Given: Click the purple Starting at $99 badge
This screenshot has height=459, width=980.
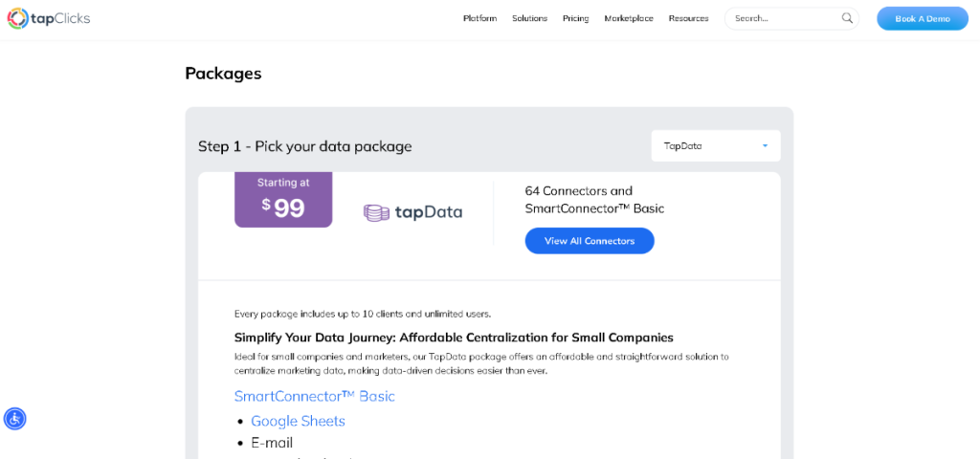Looking at the screenshot, I should point(283,200).
